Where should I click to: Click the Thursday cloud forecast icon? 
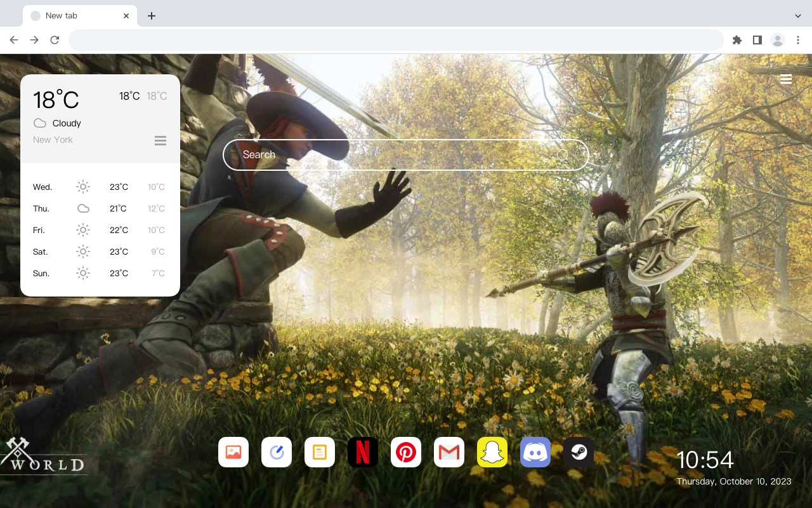pos(83,208)
